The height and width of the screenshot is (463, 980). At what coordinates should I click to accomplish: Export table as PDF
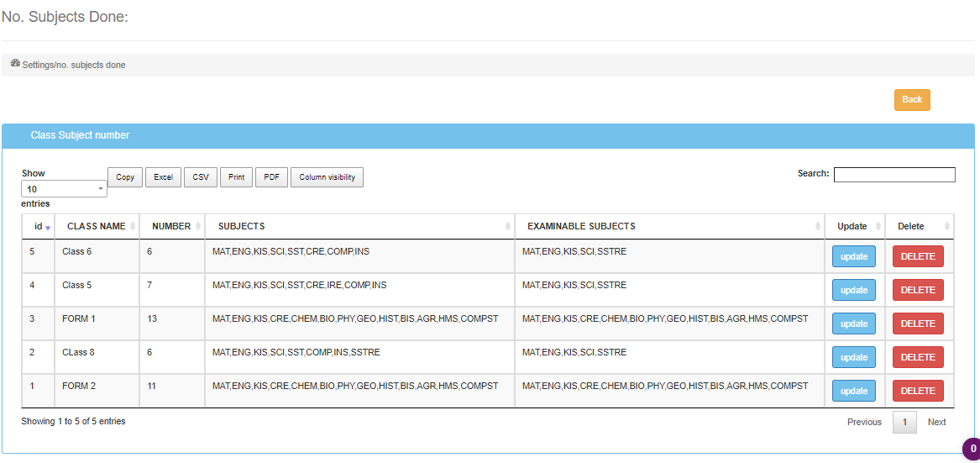tap(271, 177)
